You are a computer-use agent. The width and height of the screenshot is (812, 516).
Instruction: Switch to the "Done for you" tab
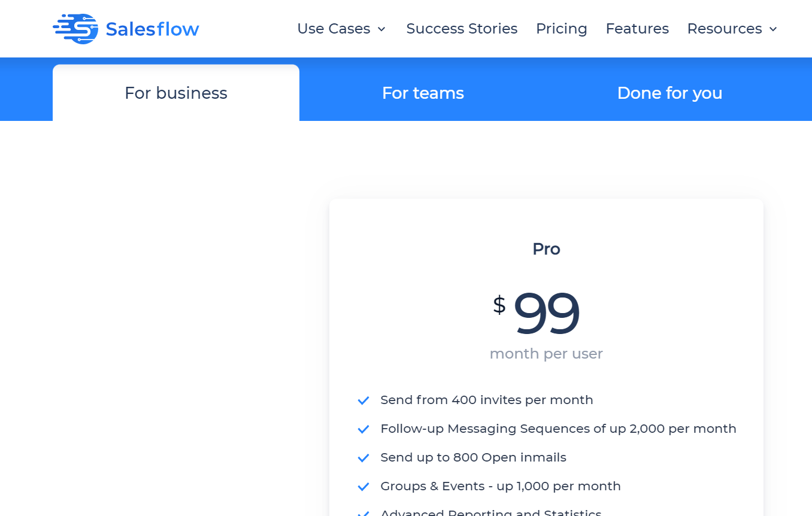tap(669, 93)
